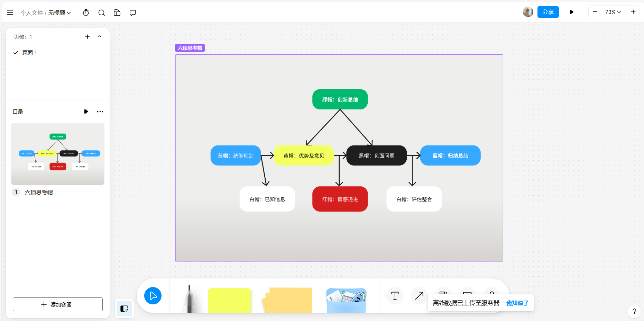The image size is (644, 321).
Task: Pick the yellow sticky note
Action: [x=229, y=300]
